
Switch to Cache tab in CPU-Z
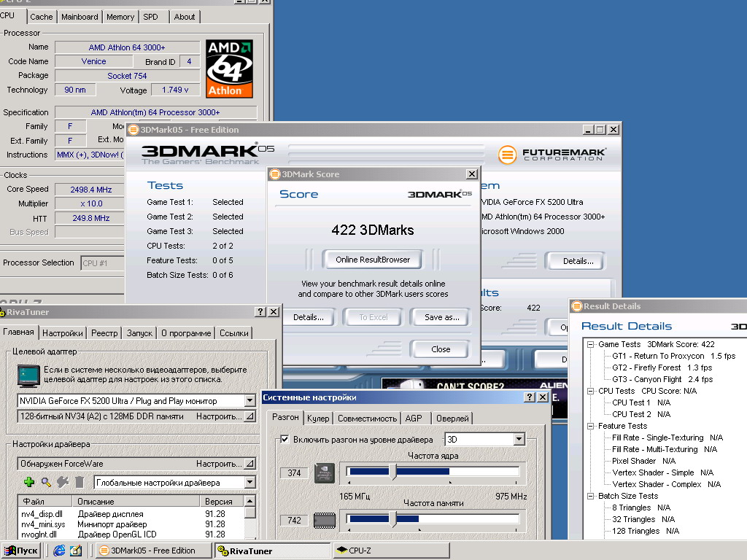[42, 17]
